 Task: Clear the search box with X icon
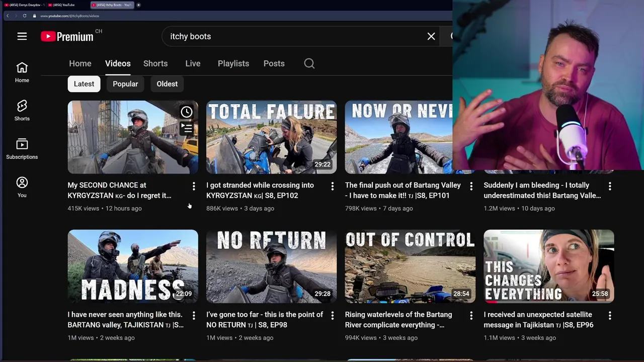[x=431, y=36]
